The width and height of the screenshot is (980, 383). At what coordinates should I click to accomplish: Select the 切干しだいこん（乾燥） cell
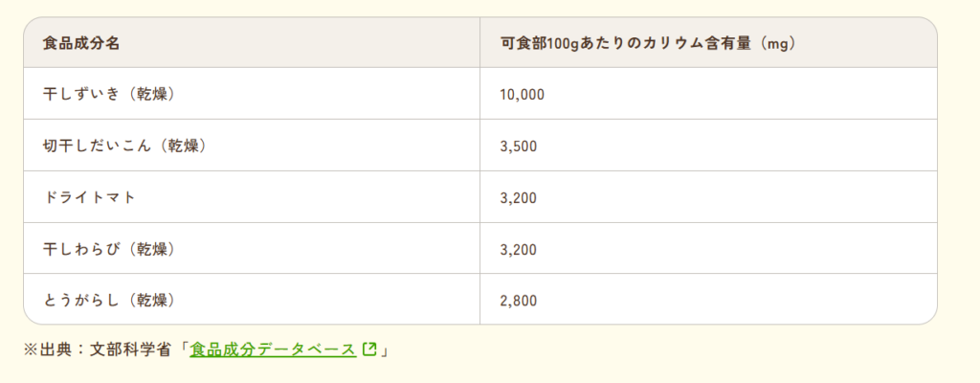[125, 146]
